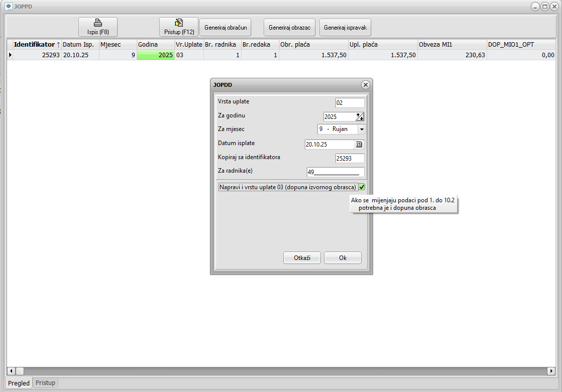
Task: Close the JOPDD dialog with X
Action: 365,85
